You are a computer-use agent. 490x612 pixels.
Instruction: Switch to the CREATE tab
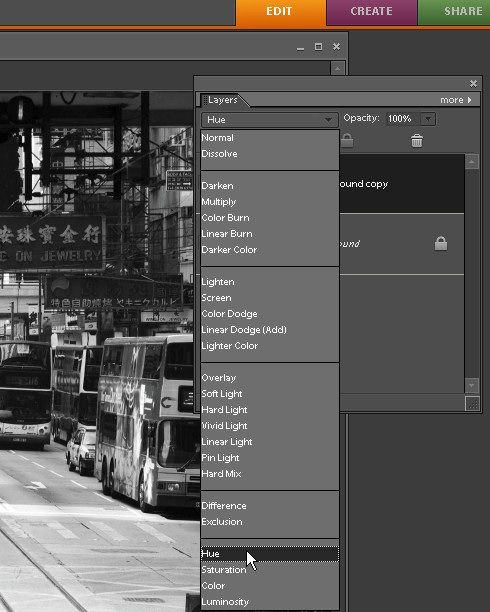(371, 12)
